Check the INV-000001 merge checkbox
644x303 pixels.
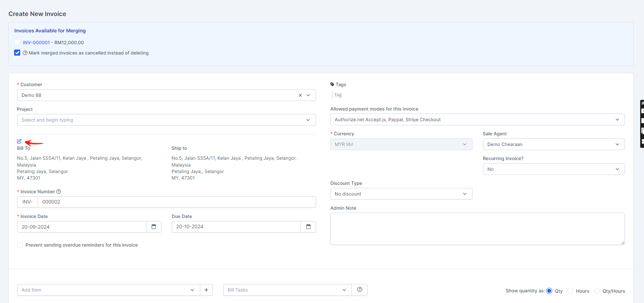[17, 42]
